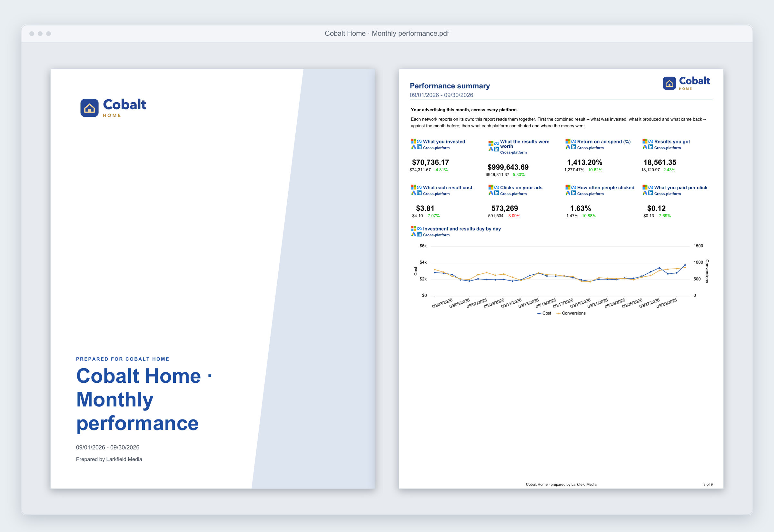This screenshot has width=774, height=532.
Task: Click the platform icons beside Clicks on your ads
Action: pos(494,190)
